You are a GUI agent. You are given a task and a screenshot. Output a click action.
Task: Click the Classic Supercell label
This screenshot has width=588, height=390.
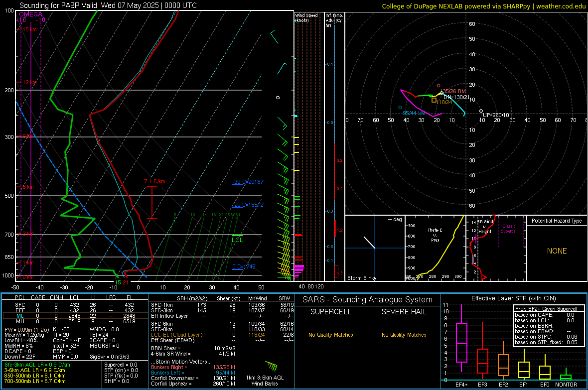(x=509, y=229)
